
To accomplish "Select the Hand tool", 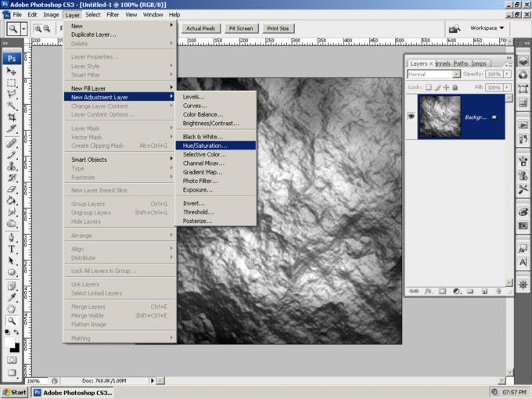I will coord(12,309).
